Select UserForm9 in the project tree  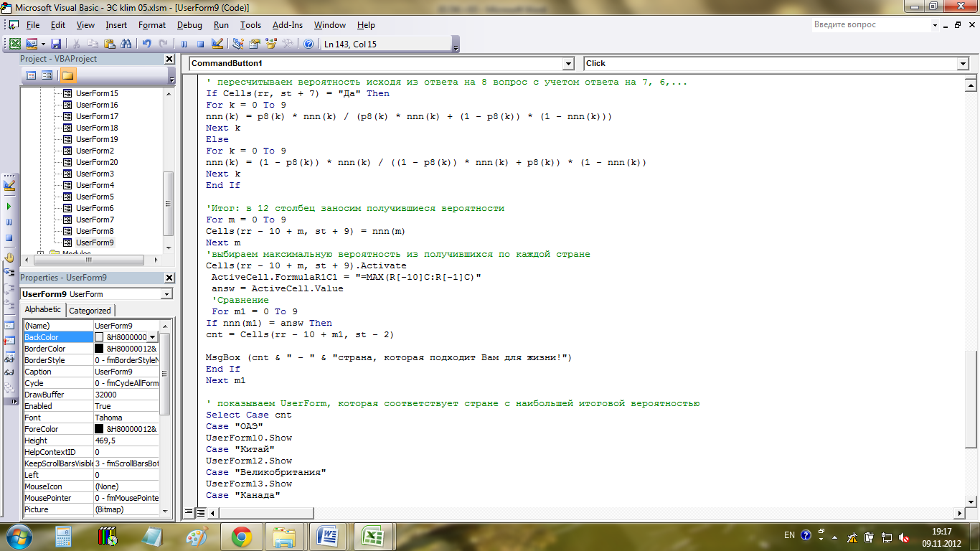point(95,242)
